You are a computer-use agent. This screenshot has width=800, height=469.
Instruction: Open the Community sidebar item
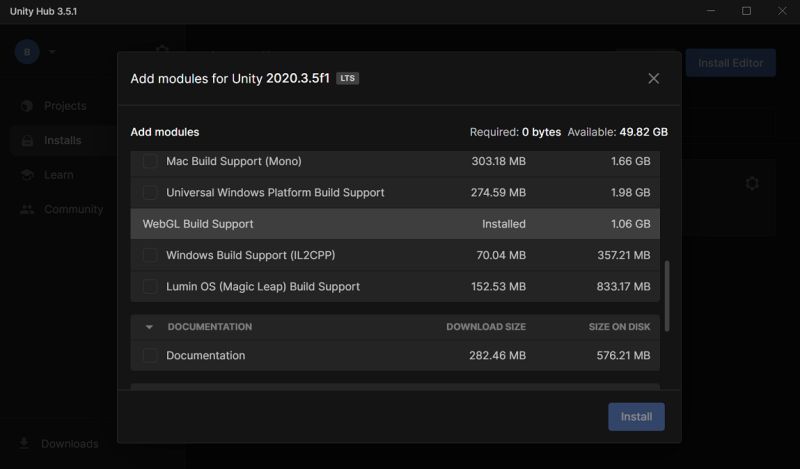click(73, 209)
